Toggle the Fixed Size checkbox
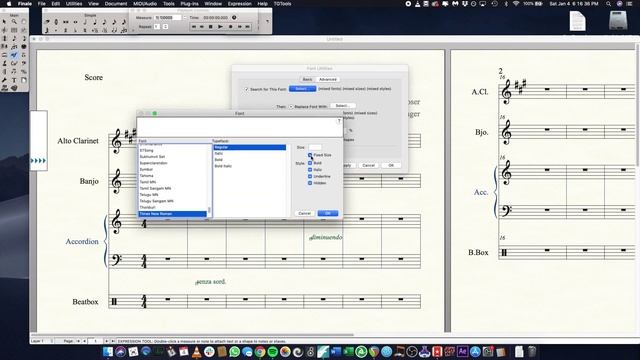This screenshot has width=640, height=360. pyautogui.click(x=310, y=155)
